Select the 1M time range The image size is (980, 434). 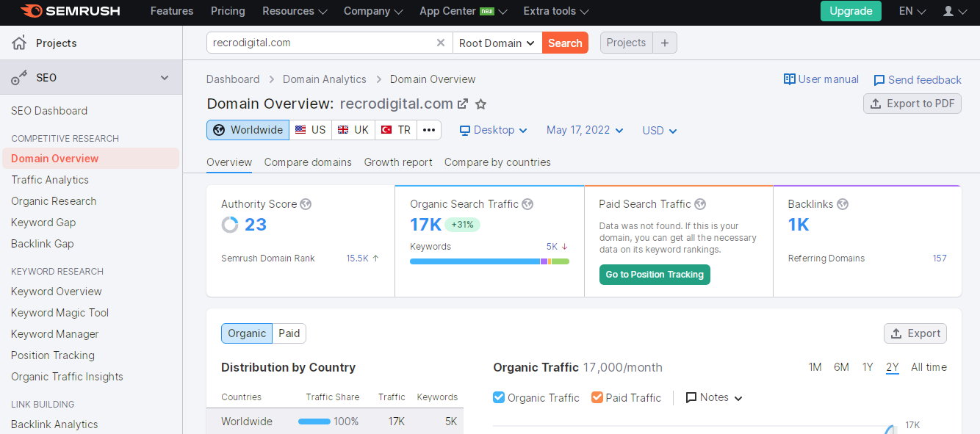(815, 367)
